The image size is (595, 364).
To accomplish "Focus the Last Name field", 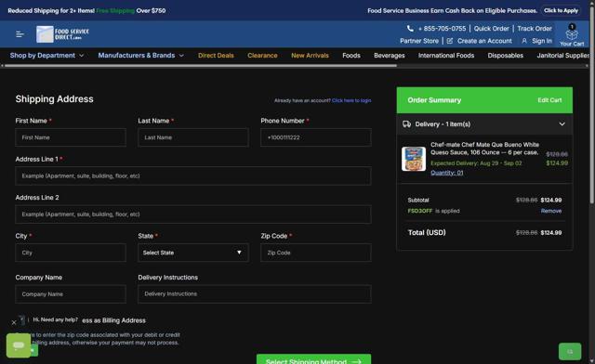I will coord(193,137).
